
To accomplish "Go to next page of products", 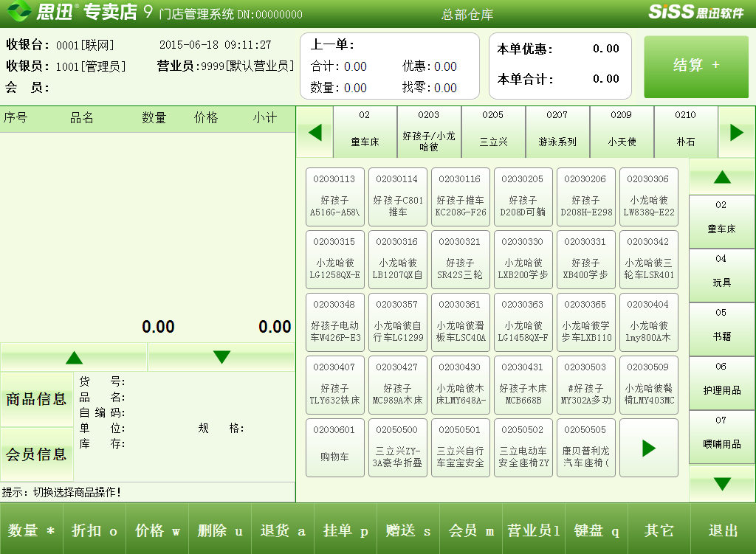I will point(649,448).
